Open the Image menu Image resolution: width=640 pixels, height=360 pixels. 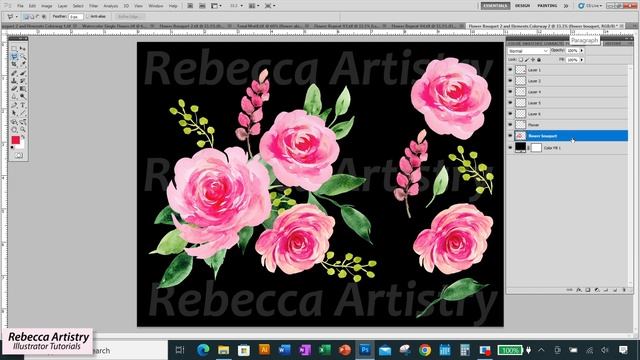(x=47, y=6)
